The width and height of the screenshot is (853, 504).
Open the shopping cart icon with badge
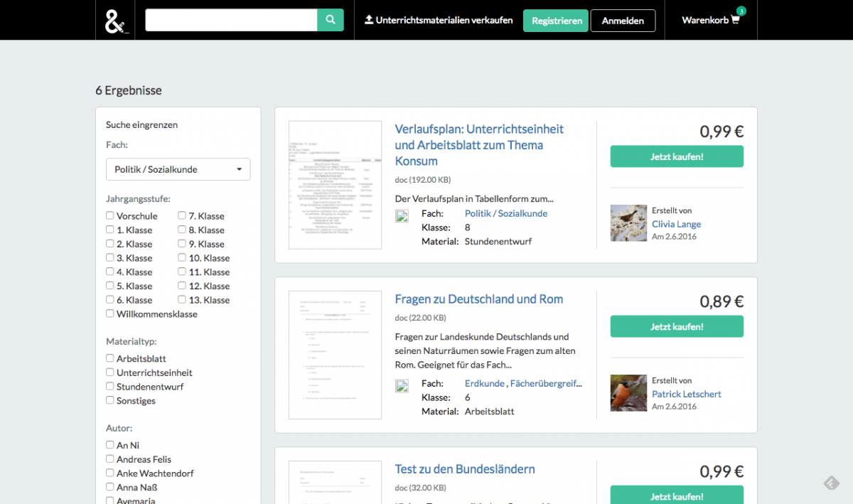pos(736,20)
